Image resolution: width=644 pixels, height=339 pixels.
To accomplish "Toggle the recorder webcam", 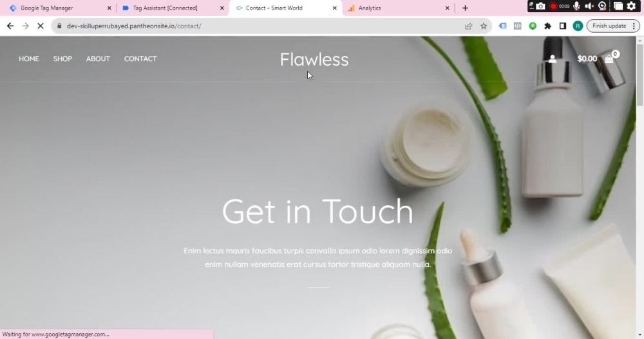I will 603,6.
